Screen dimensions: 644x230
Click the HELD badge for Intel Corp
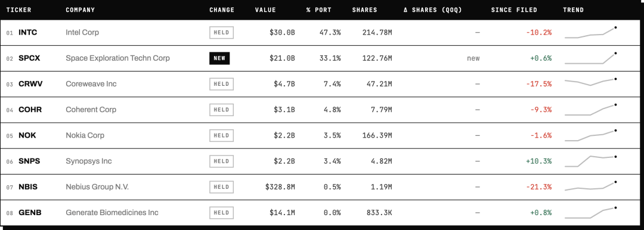[221, 32]
